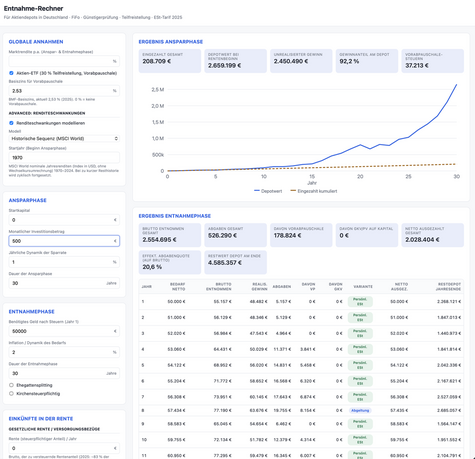Toggle the Depotwert legend entry
This screenshot has width=475, height=459.
(268, 191)
